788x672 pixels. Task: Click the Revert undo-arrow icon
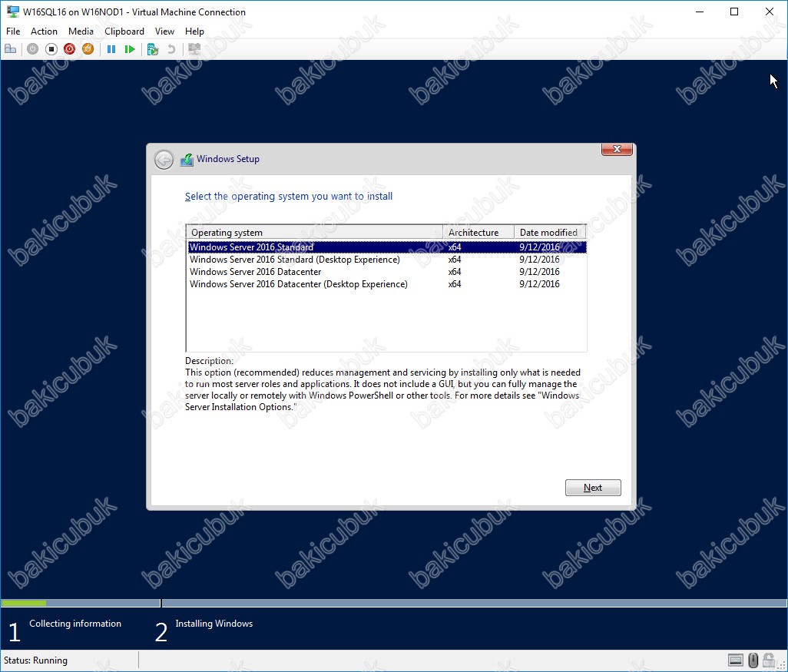[x=171, y=48]
